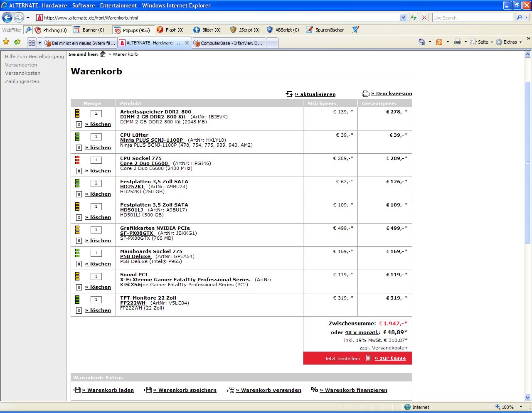The width and height of the screenshot is (532, 413).
Task: Click the Phishing (0) filter item
Action: pyautogui.click(x=50, y=30)
